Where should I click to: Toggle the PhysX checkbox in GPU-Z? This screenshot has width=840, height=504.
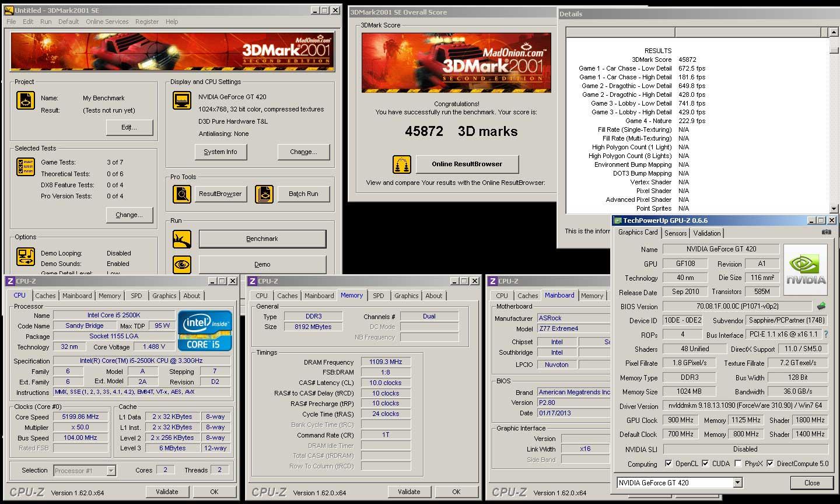click(738, 464)
